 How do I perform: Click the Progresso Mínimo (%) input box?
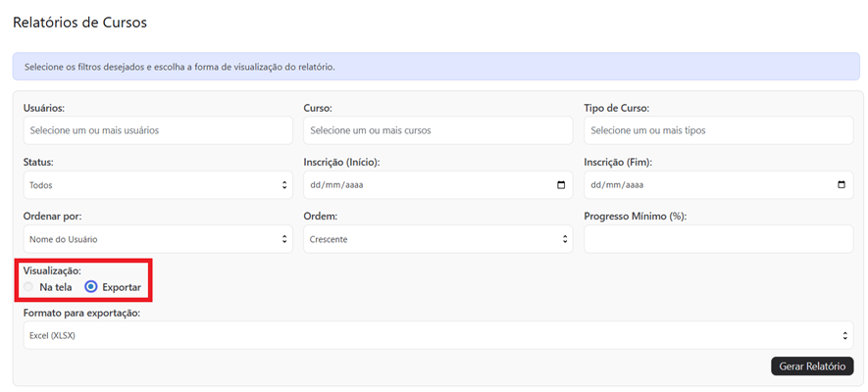pos(718,239)
